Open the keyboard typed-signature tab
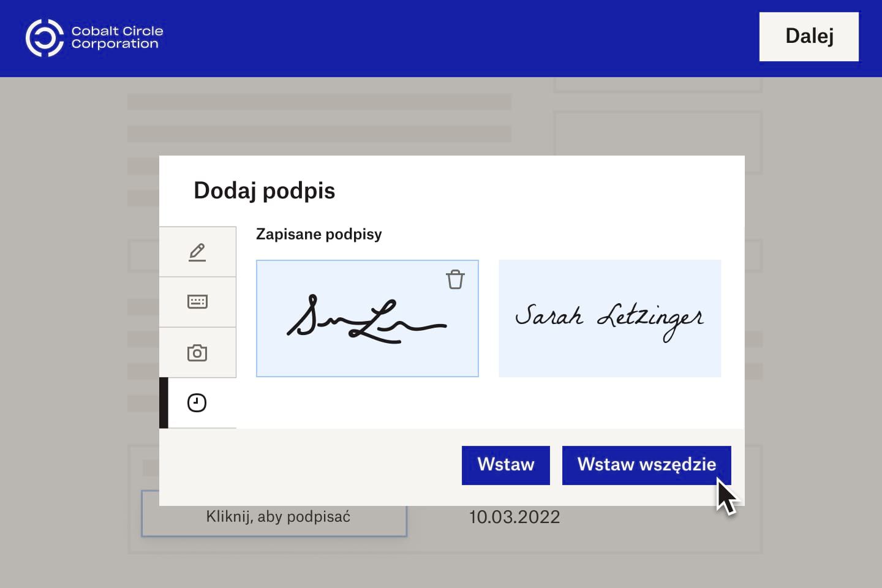Image resolution: width=882 pixels, height=588 pixels. pos(197,302)
